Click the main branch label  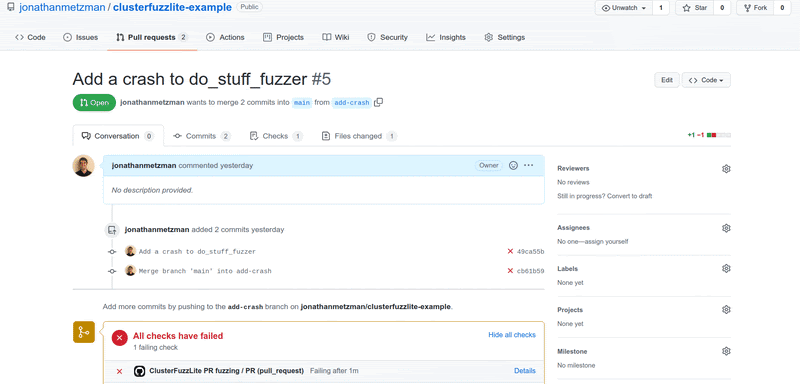click(x=302, y=103)
